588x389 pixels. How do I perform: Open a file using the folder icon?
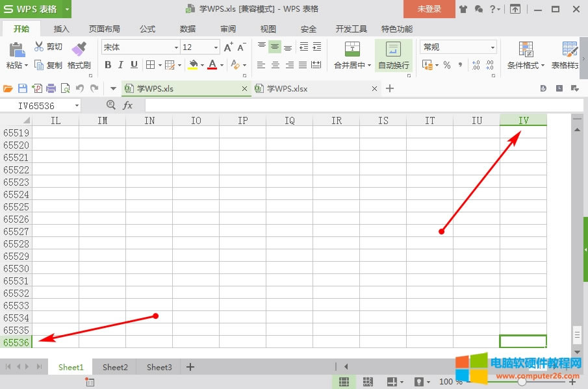click(6, 88)
